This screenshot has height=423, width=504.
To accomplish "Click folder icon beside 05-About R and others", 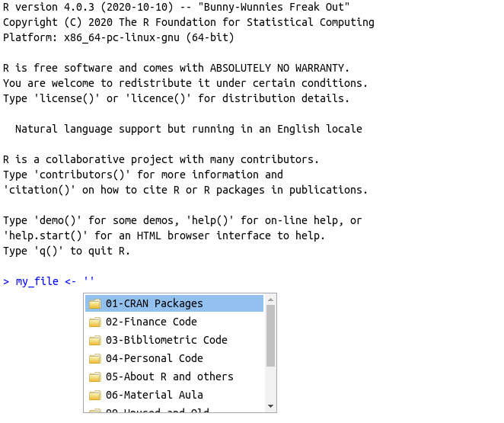I will [95, 377].
